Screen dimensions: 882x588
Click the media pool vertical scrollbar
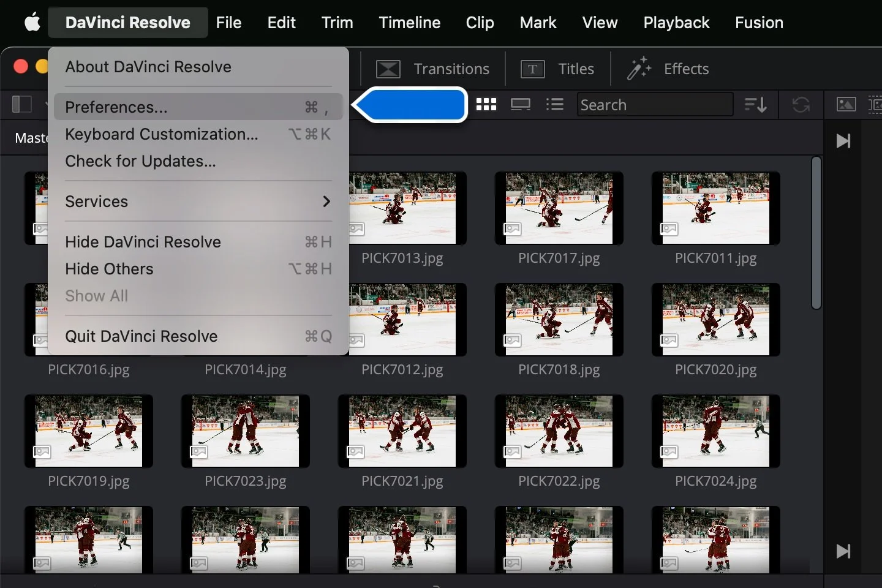coord(816,233)
